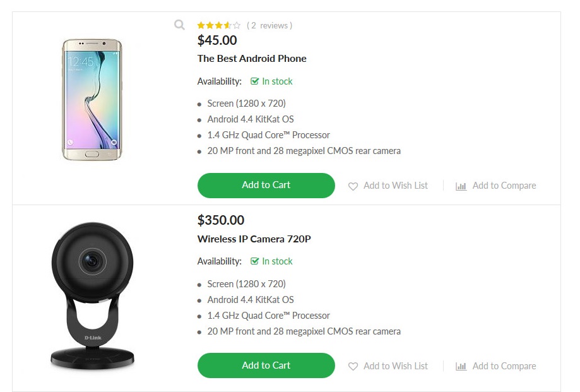Screen dimensions: 580x392
Task: Open Wireless IP Camera 720P product title
Action: point(254,239)
